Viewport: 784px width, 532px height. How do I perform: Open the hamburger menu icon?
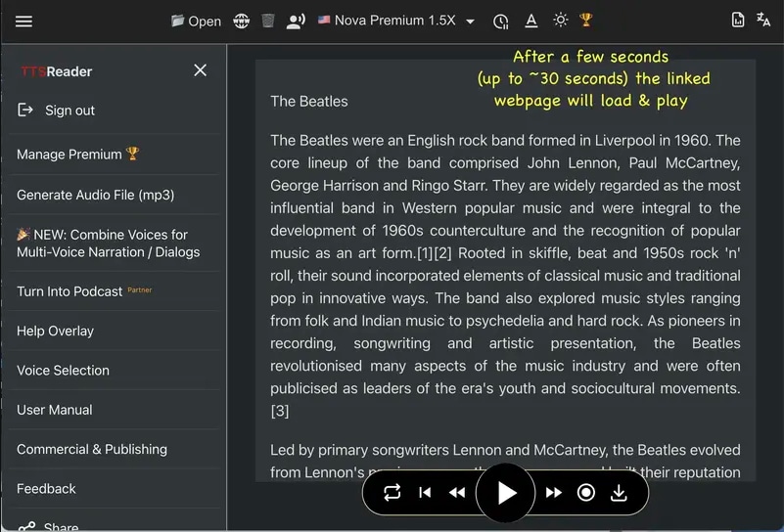click(23, 22)
